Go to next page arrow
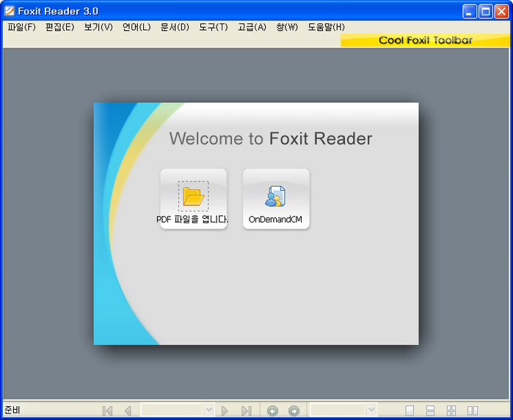Viewport: 513px width, 420px height. [225, 410]
